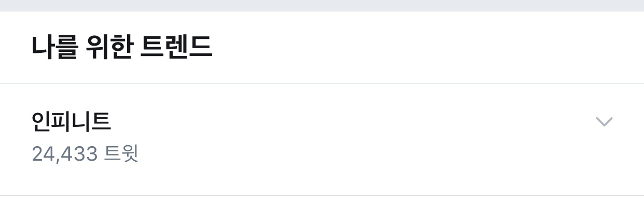Viewport: 644px width, 212px height.
Task: Expand the chevron next to 인피니트
Action: click(x=604, y=122)
